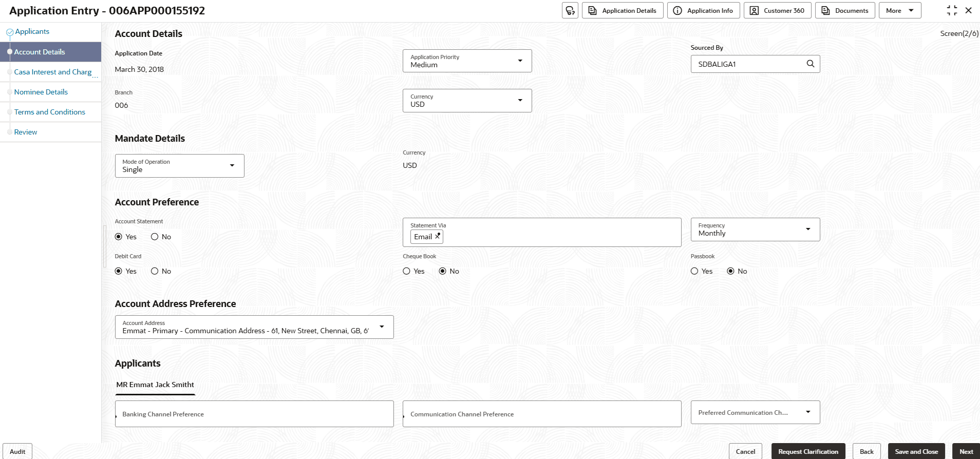The height and width of the screenshot is (459, 980).
Task: Click the Application Details document icon
Action: point(592,10)
